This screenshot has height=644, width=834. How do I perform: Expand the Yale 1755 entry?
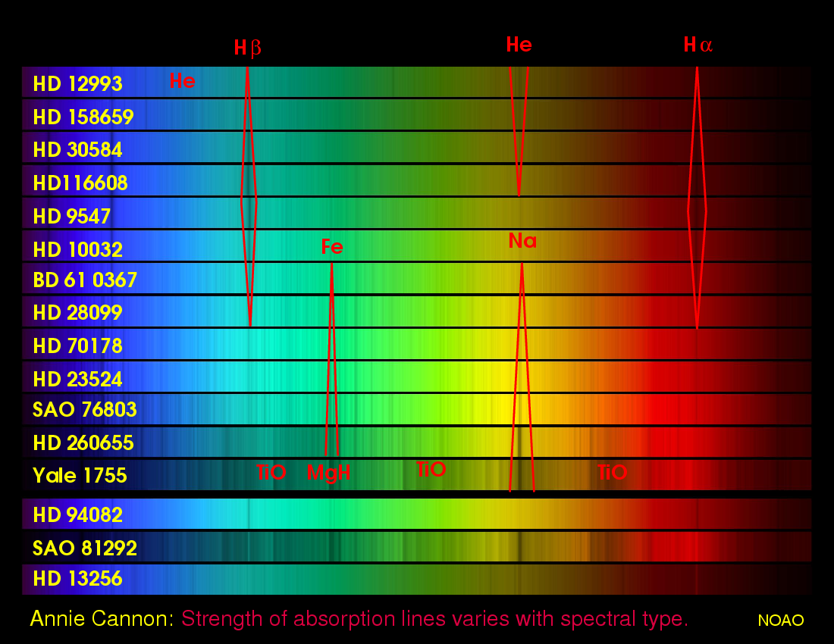78,475
